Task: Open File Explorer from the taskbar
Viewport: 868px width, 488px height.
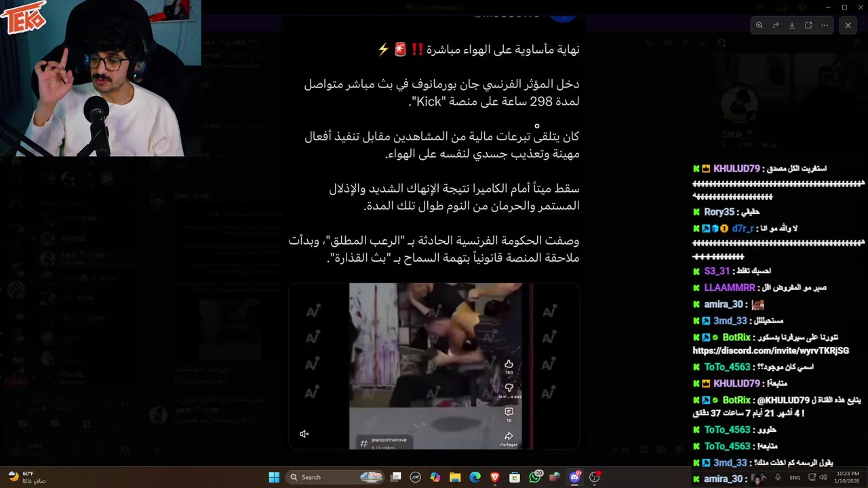Action: (x=455, y=477)
